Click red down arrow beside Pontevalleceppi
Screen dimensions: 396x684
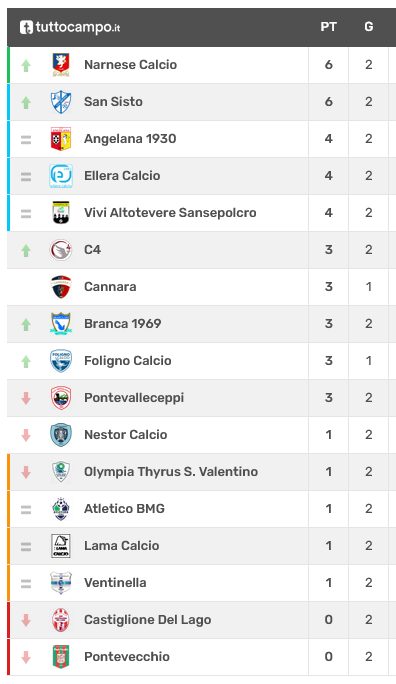pos(26,398)
